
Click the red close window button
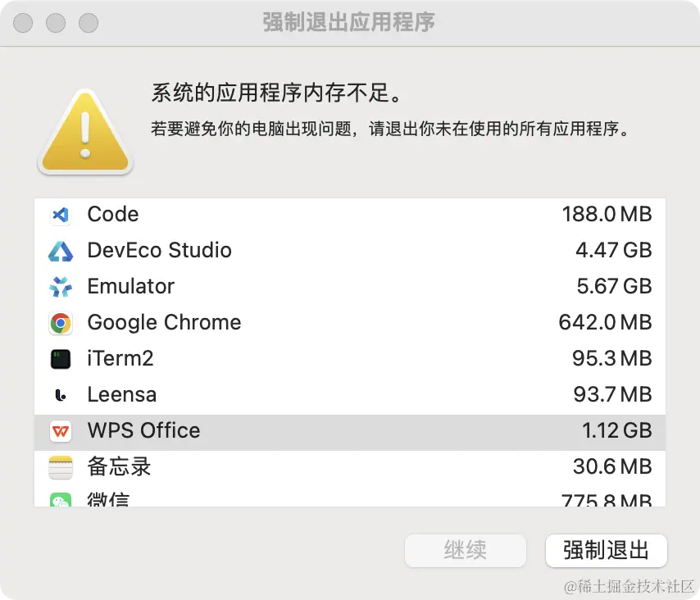[x=24, y=23]
